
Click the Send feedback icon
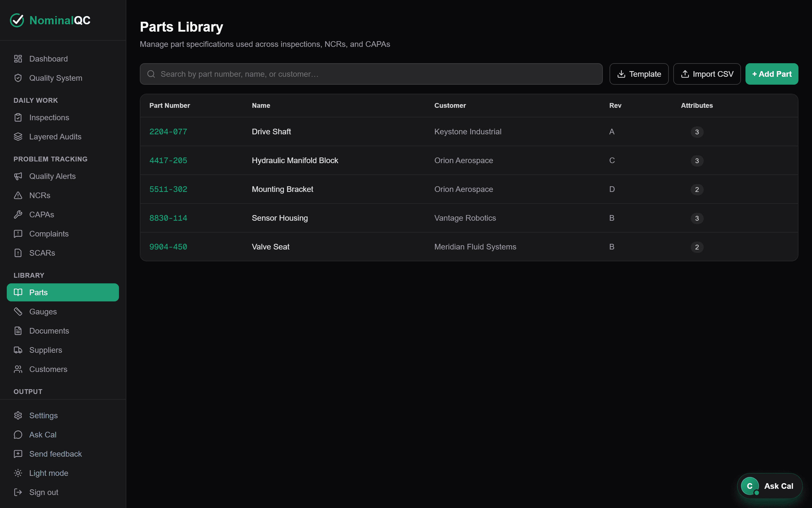(18, 454)
